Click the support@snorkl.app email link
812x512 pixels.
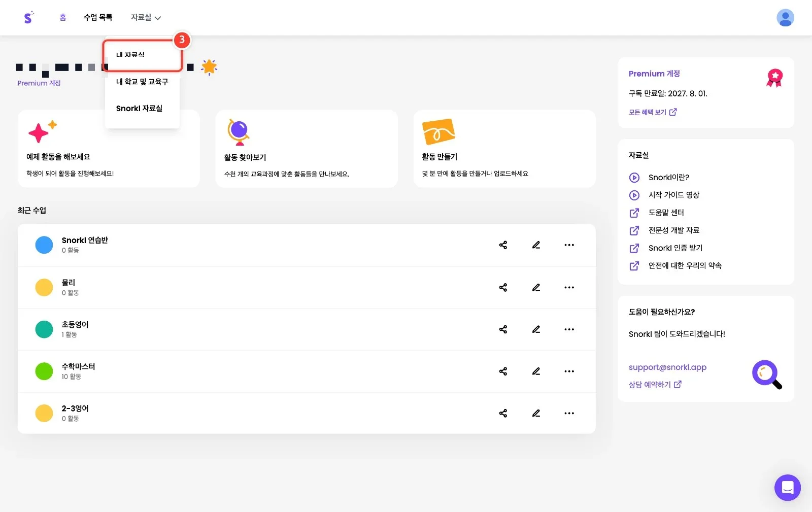pos(667,367)
